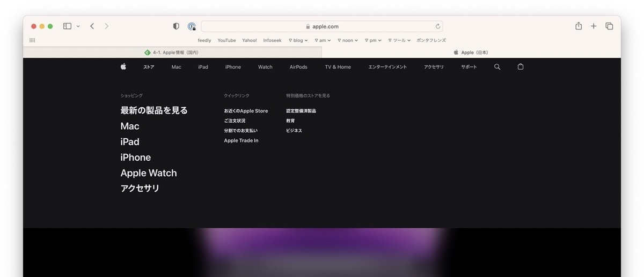Screen dimensions: 644x277
Task: Open ポンタフレンズ bookmark
Action: [431, 40]
